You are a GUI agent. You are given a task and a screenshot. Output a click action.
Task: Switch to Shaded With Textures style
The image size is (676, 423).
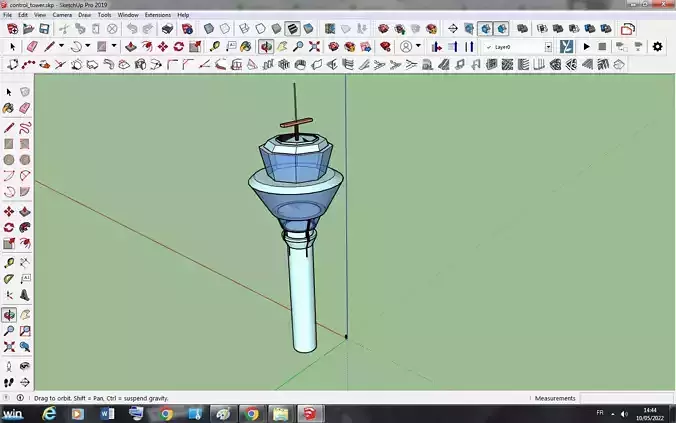pyautogui.click(x=292, y=29)
